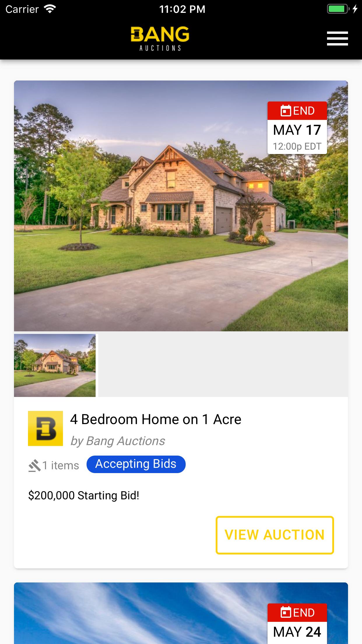Open the 4 Bedroom Home on 1 Acre title
Screen dimensions: 362x644
pos(156,419)
